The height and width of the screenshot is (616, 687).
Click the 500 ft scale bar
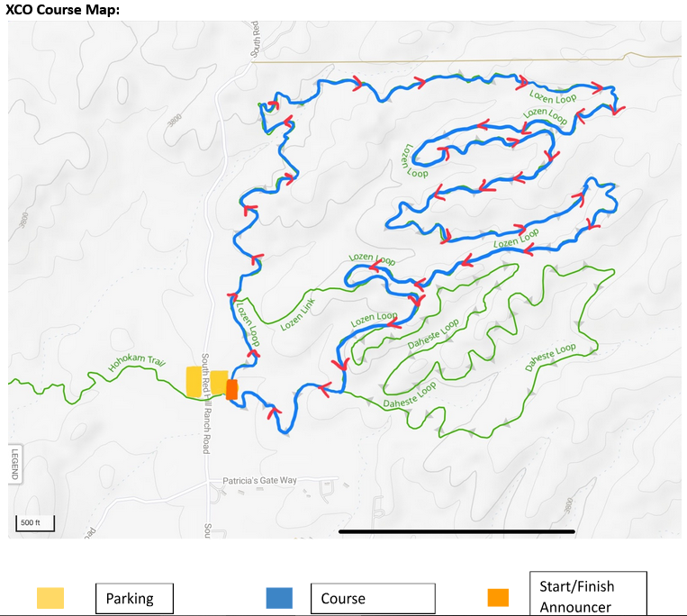(x=35, y=523)
